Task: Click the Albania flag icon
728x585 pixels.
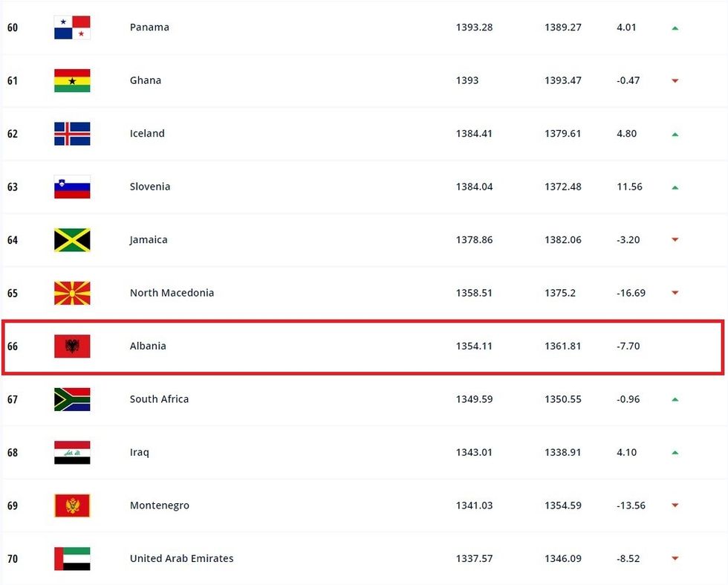Action: 72,346
